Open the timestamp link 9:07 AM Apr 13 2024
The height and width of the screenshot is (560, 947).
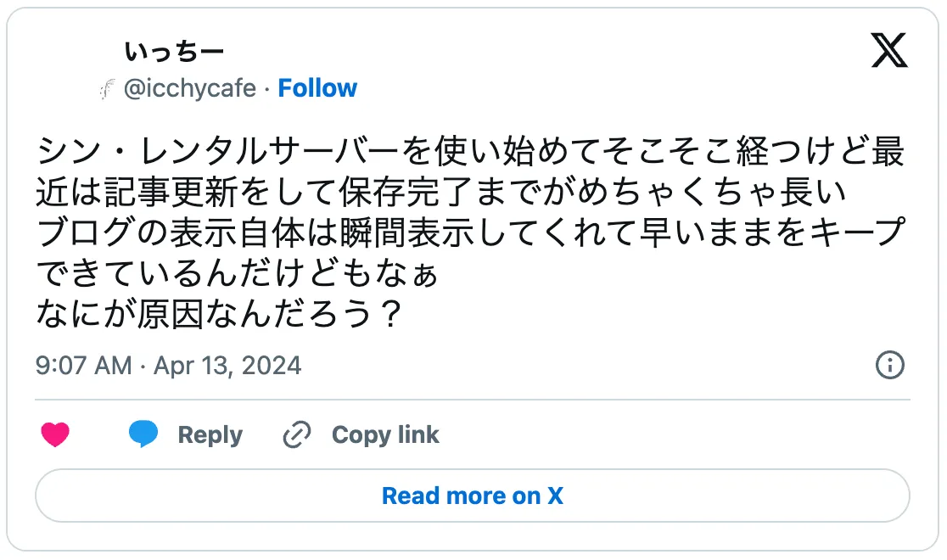(x=167, y=365)
